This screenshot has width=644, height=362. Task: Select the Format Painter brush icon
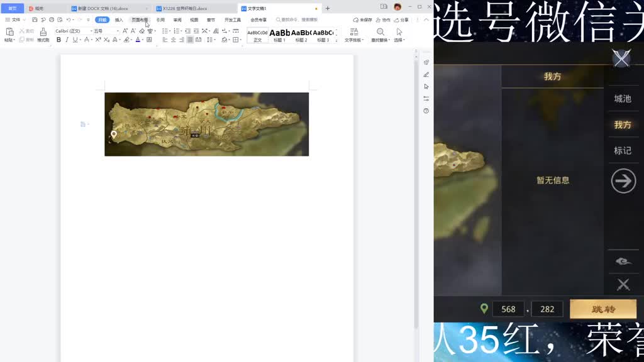[x=43, y=33]
